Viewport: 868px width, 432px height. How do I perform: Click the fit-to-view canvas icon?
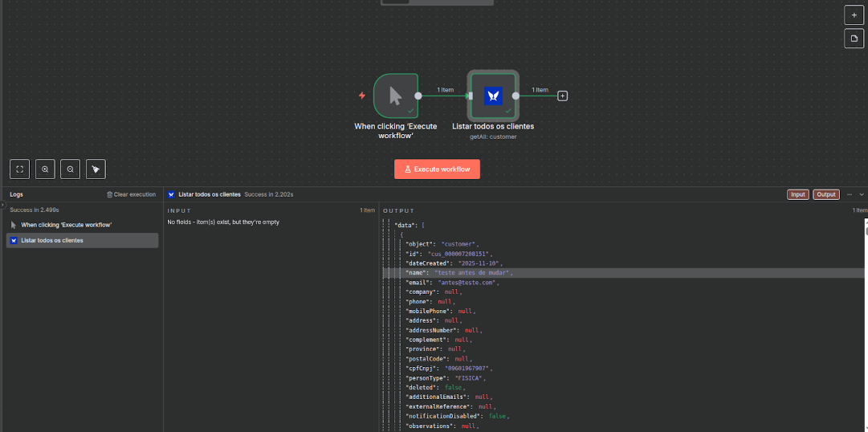(x=20, y=169)
